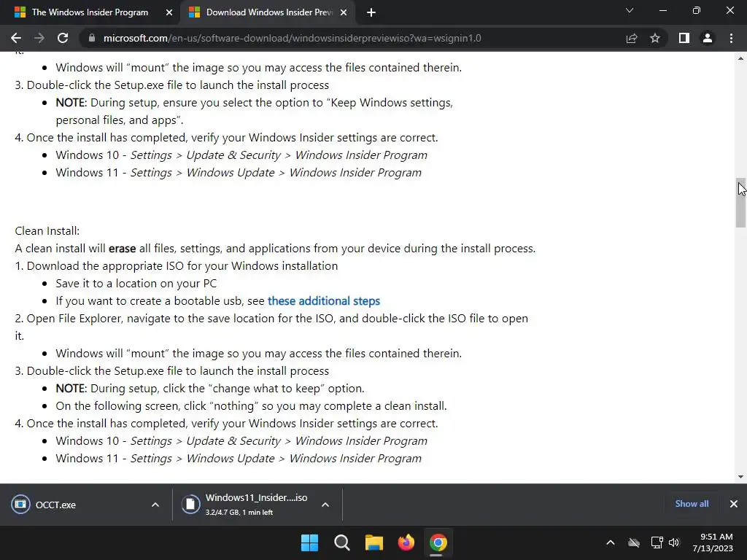Screen dimensions: 747x560
Task: Click the scrollbar down arrow
Action: pyautogui.click(x=740, y=477)
